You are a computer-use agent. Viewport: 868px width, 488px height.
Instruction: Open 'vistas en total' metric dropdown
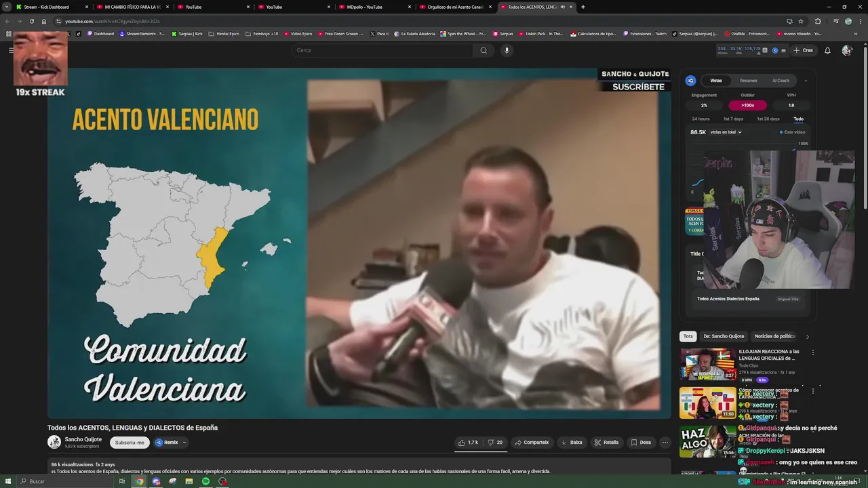coord(726,132)
